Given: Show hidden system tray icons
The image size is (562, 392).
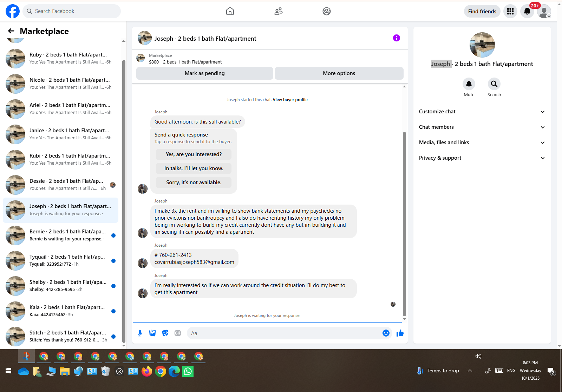Looking at the screenshot, I should [x=470, y=371].
